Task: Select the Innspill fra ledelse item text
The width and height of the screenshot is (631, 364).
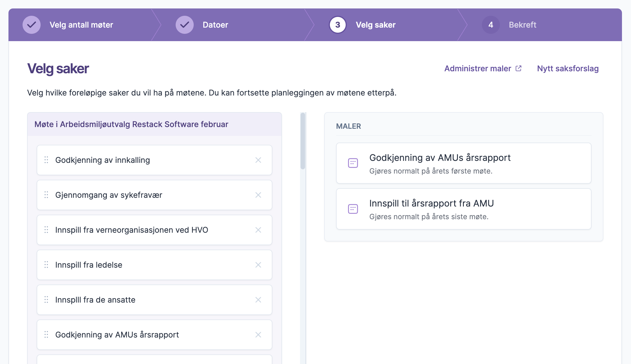Action: pyautogui.click(x=89, y=265)
